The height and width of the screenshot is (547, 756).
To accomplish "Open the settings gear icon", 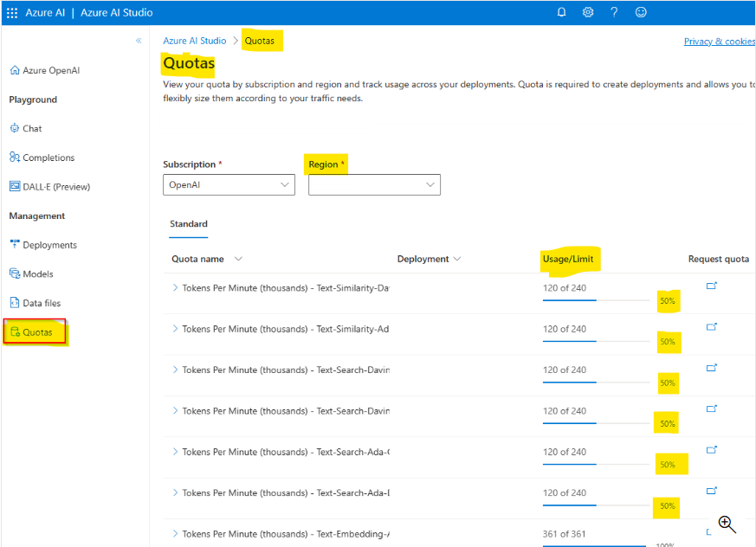I will tap(588, 12).
